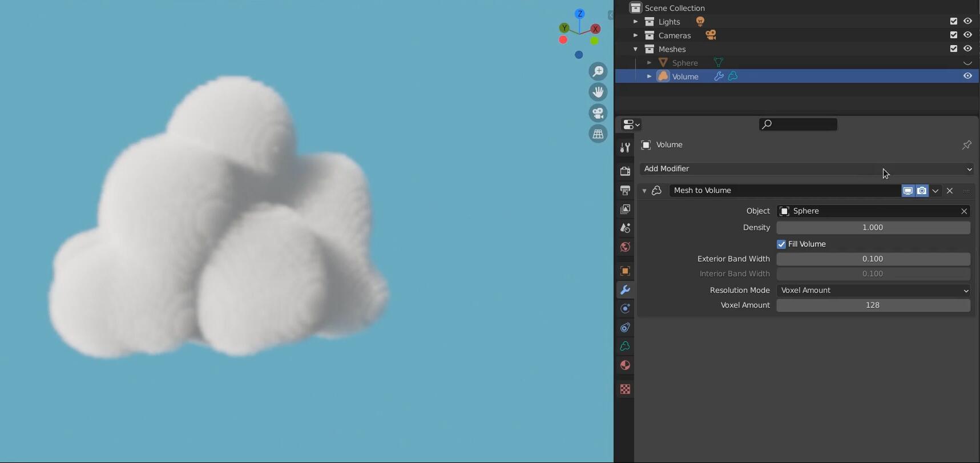Grab the modifier panel drag handle dots
The width and height of the screenshot is (980, 463).
pyautogui.click(x=966, y=191)
